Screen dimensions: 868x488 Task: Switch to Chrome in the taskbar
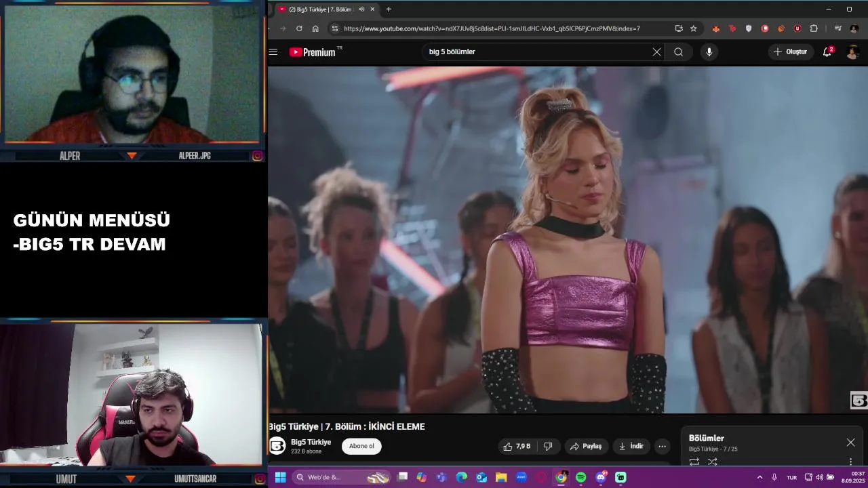561,477
